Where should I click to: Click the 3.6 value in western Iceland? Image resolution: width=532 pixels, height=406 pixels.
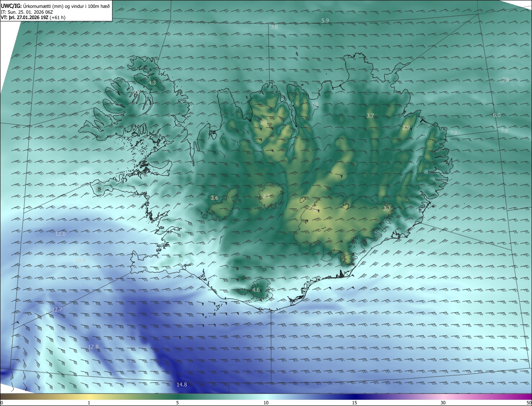point(214,198)
